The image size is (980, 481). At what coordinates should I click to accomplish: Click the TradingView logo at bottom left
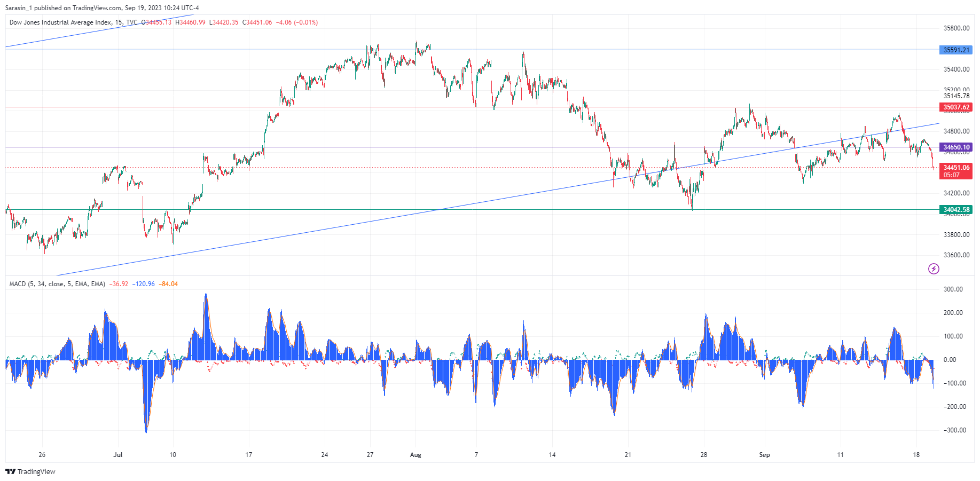point(30,471)
